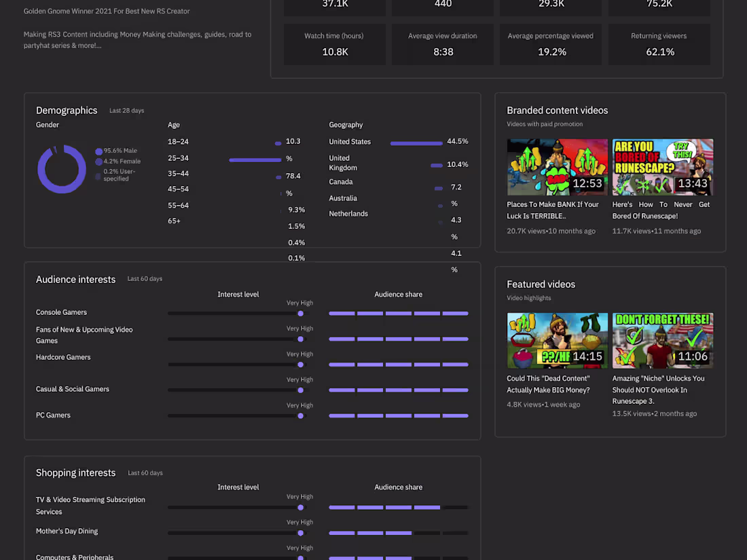Click the 'Featured videos' heading
The width and height of the screenshot is (747, 560).
[541, 284]
